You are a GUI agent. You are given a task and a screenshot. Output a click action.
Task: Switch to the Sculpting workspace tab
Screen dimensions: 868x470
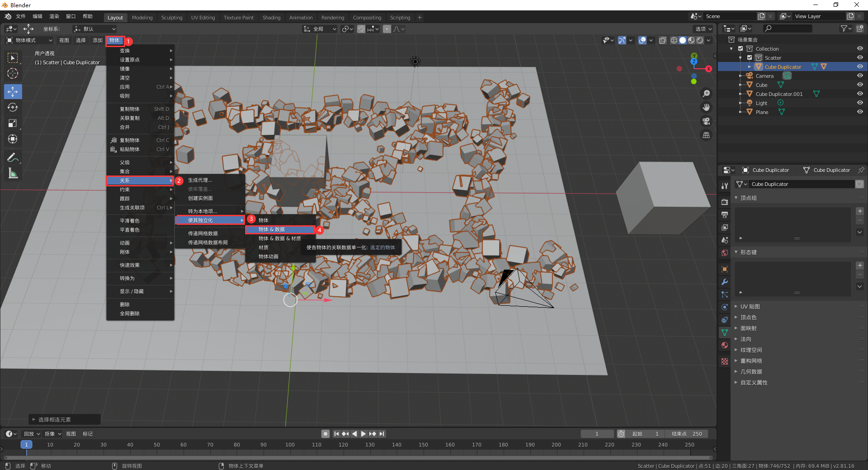click(172, 18)
